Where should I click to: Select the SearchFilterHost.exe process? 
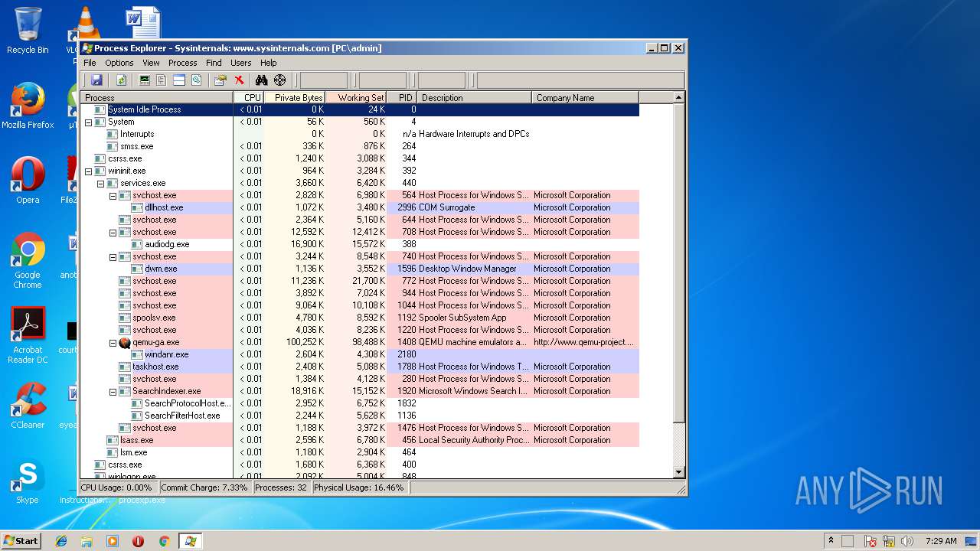360,416
